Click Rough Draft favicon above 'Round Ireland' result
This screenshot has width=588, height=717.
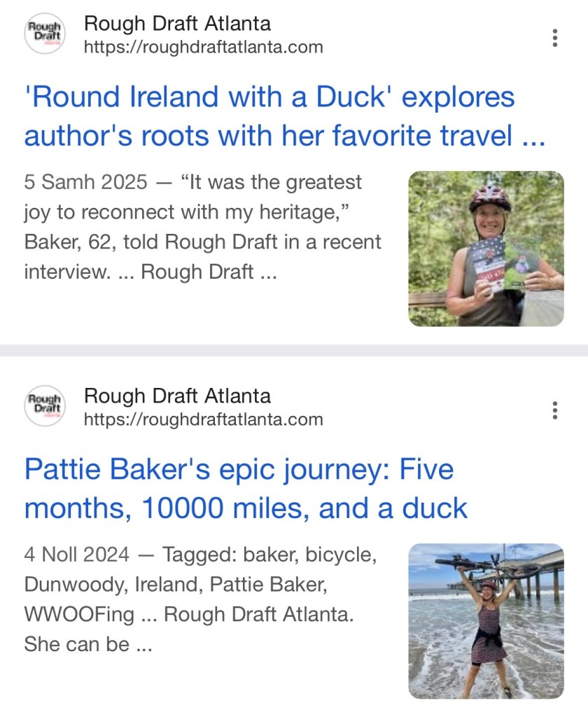(44, 34)
